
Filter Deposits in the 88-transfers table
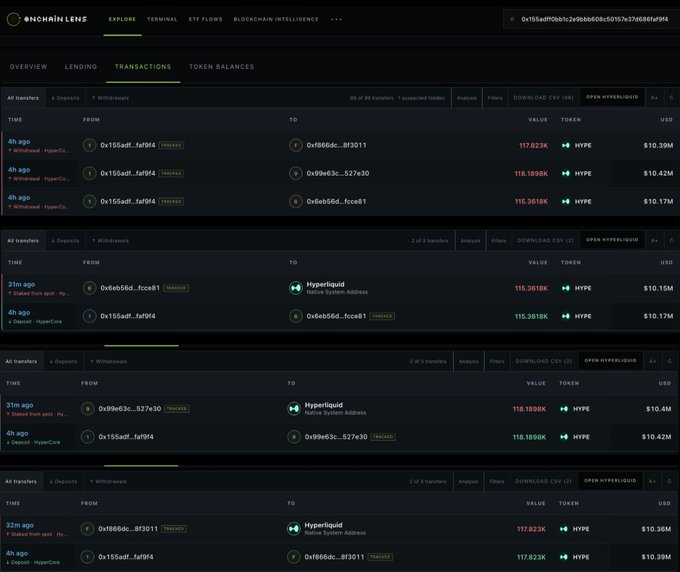[x=65, y=98]
